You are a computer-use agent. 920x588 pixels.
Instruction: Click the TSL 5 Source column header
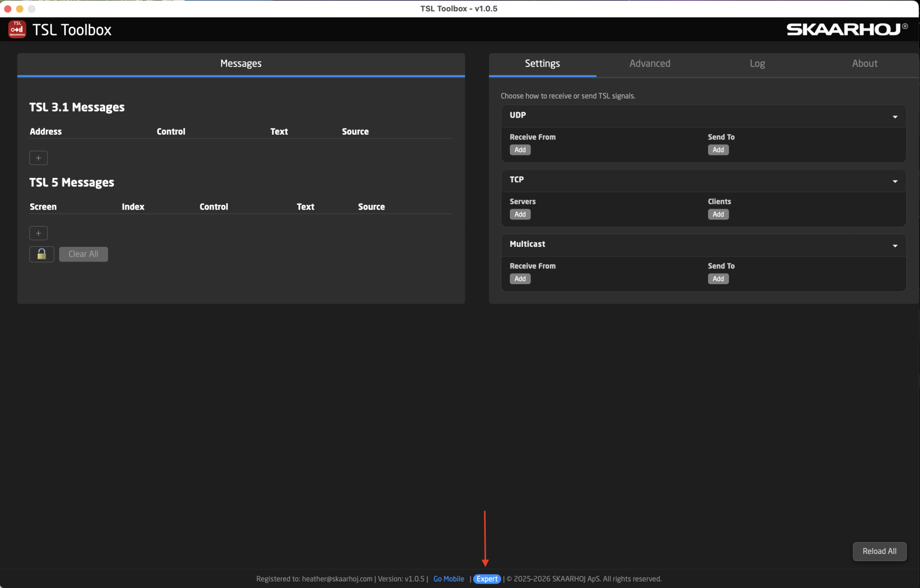point(371,207)
